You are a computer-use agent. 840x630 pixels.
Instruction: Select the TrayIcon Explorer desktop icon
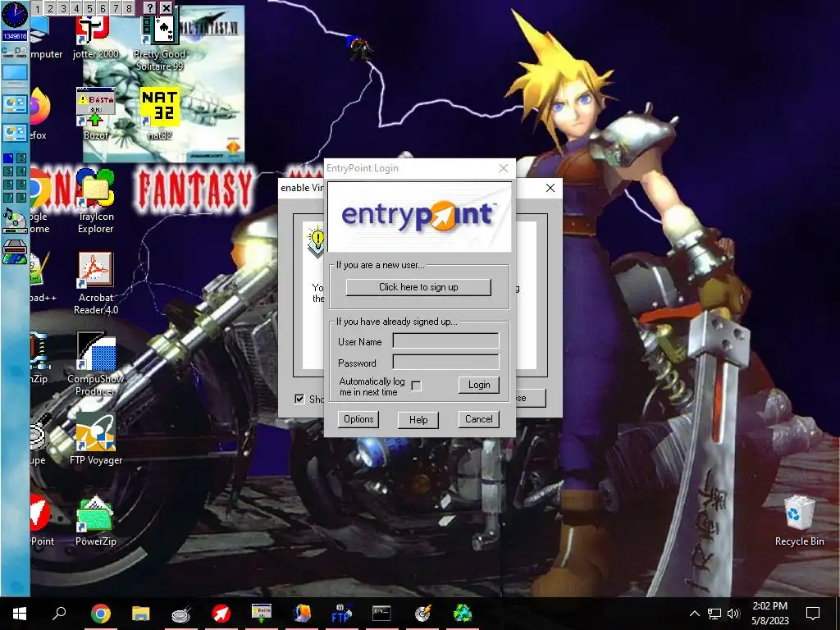click(x=95, y=202)
